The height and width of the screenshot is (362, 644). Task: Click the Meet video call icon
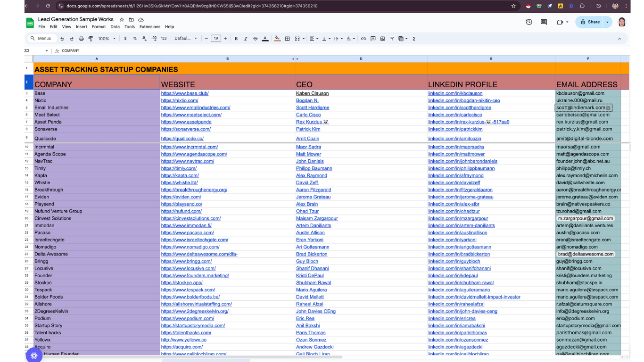(x=560, y=22)
